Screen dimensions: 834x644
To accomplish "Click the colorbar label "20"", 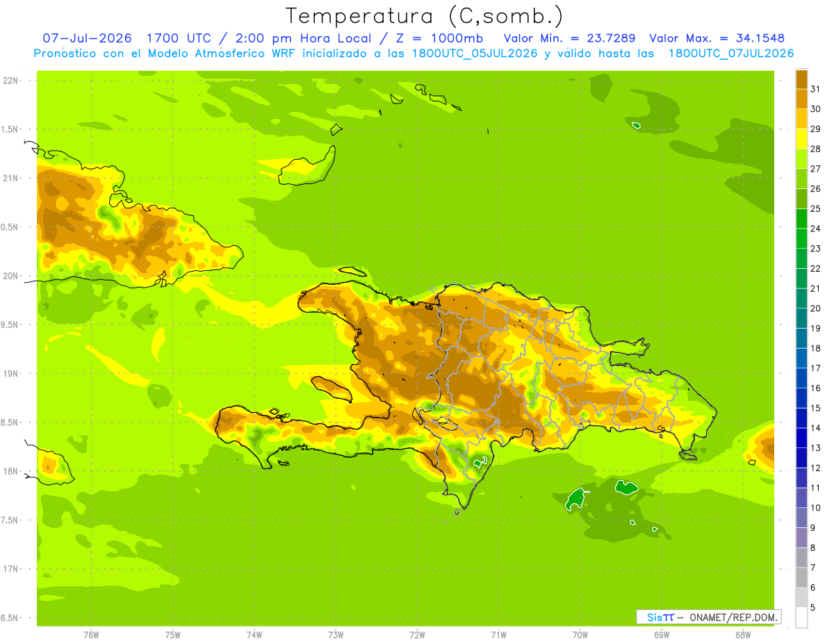I will (x=816, y=308).
